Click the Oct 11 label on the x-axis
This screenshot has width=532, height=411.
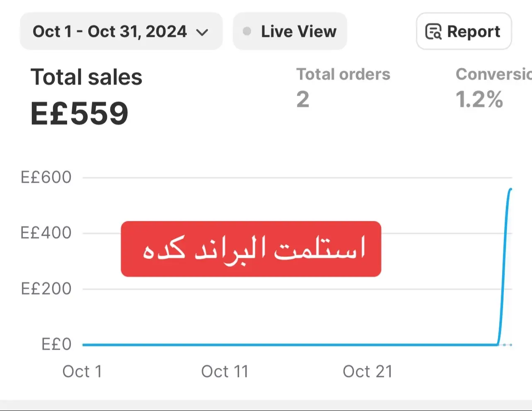pos(225,371)
